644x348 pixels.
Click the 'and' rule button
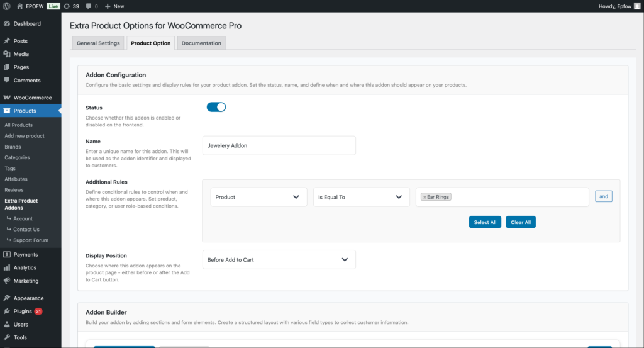click(x=603, y=196)
